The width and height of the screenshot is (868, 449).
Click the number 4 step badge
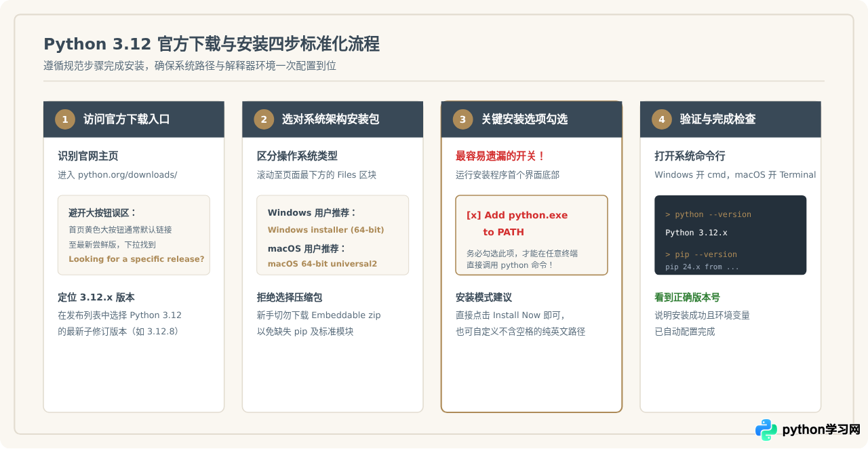click(662, 119)
